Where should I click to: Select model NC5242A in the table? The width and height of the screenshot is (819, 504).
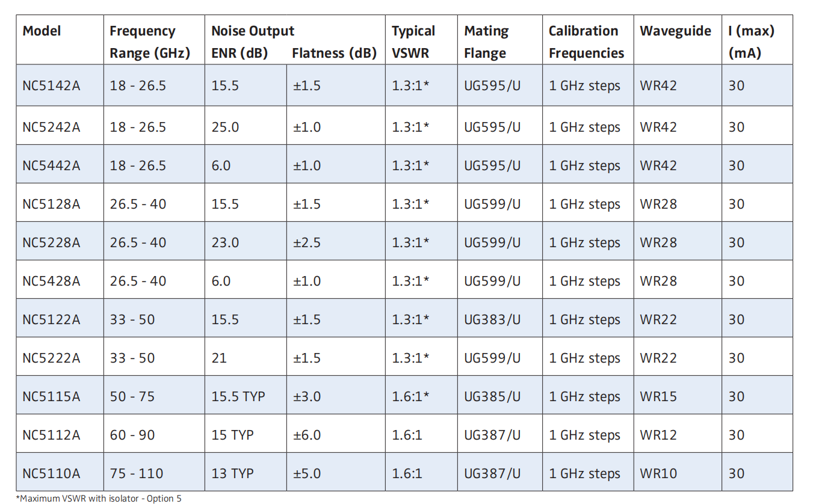click(x=51, y=127)
